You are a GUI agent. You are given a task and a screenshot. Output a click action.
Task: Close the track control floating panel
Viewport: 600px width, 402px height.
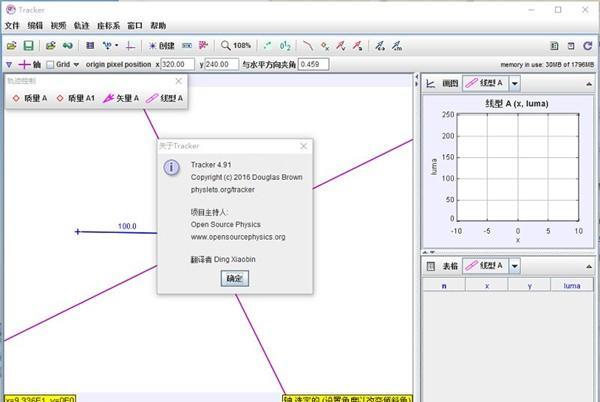(x=179, y=81)
